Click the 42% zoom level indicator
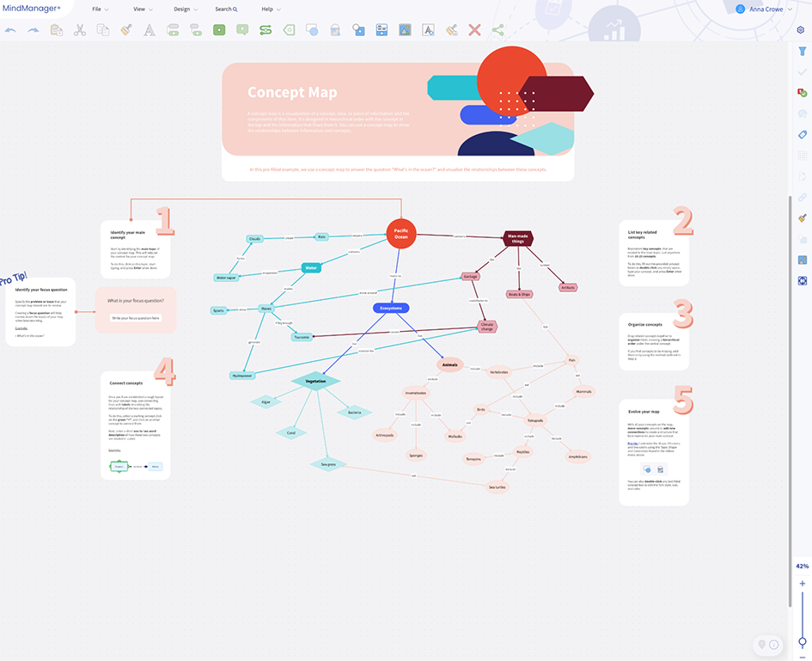Viewport: 812px width, 661px height. [801, 566]
